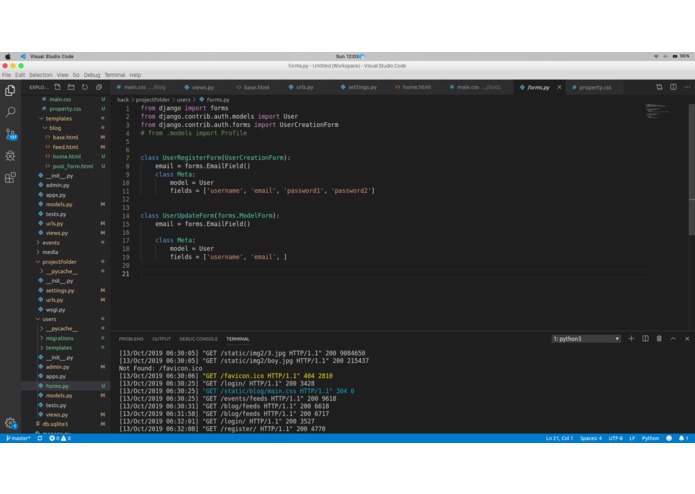The height and width of the screenshot is (494, 695).
Task: Open the Terminal menu
Action: [114, 75]
